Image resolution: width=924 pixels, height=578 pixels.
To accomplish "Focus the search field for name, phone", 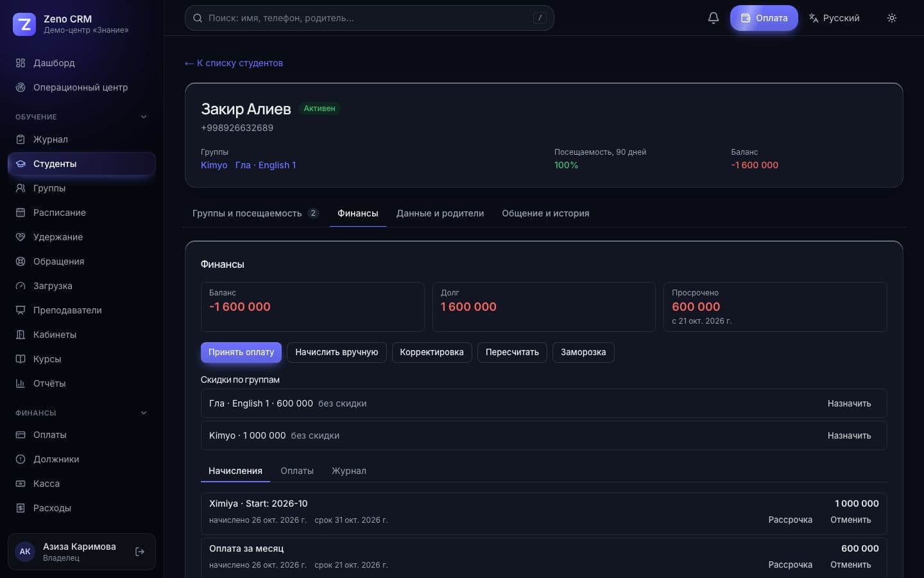I will pyautogui.click(x=370, y=18).
